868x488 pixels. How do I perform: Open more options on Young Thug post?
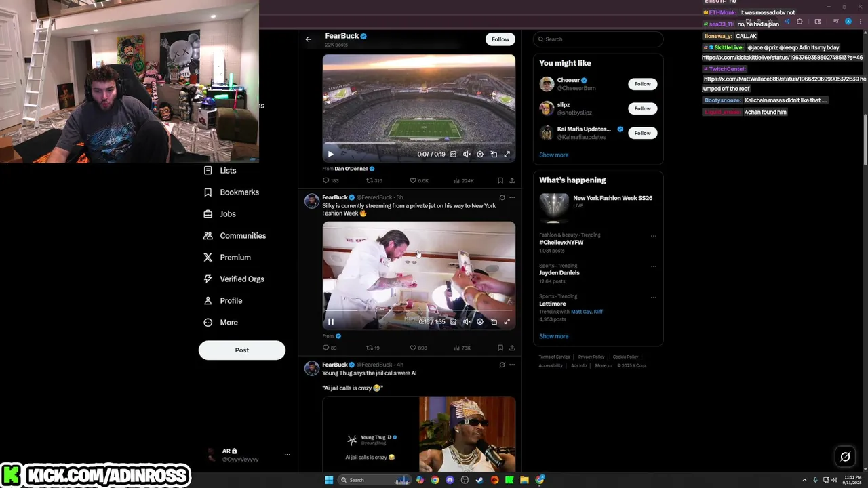(512, 365)
